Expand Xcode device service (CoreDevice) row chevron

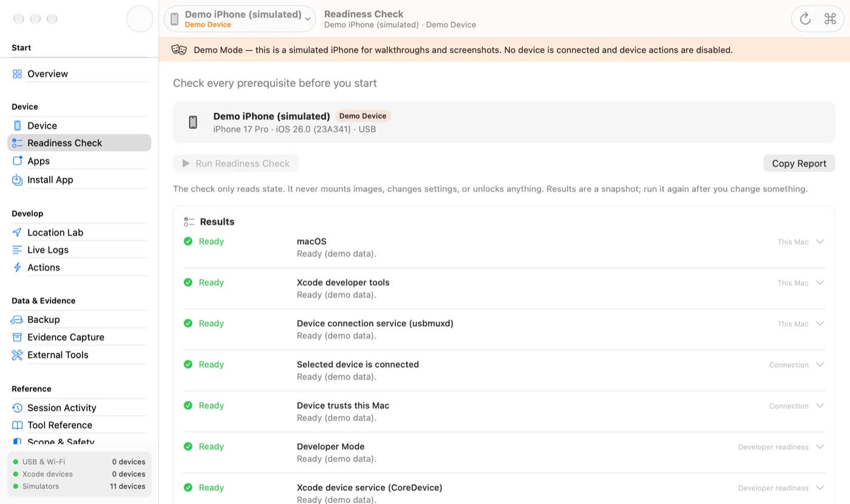820,488
